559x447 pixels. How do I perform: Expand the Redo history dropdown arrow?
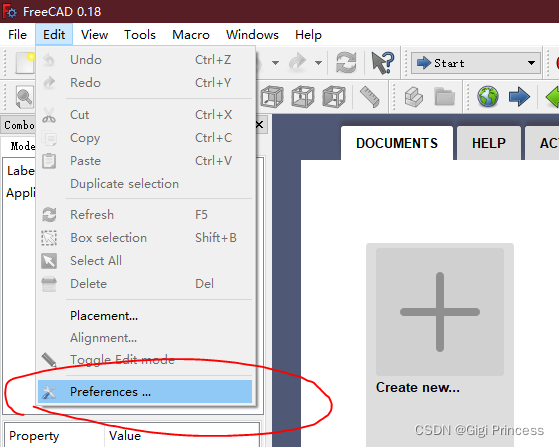tap(318, 63)
